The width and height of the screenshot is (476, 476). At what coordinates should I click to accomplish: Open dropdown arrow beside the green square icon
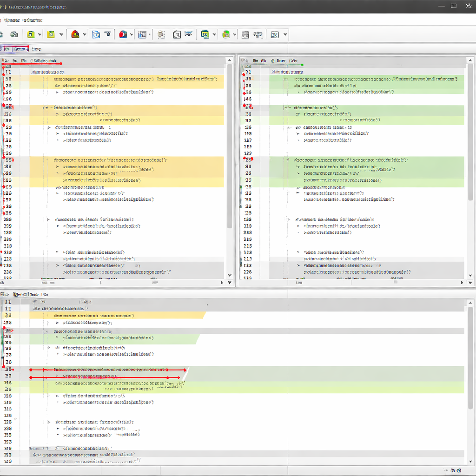214,34
